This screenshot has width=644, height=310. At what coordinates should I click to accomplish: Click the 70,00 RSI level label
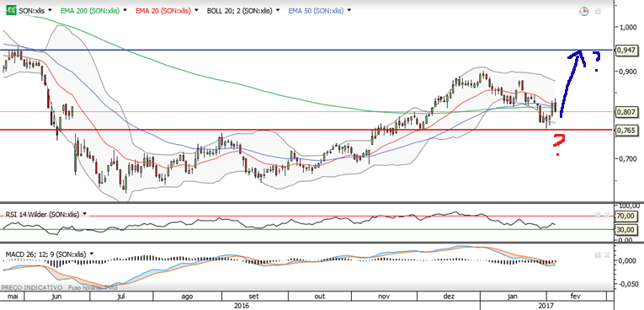click(625, 216)
